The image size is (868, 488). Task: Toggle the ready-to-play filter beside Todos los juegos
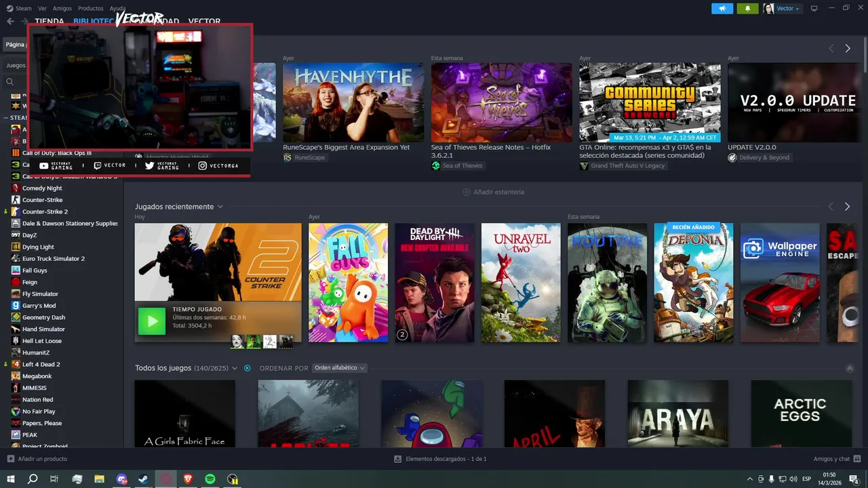pyautogui.click(x=247, y=368)
